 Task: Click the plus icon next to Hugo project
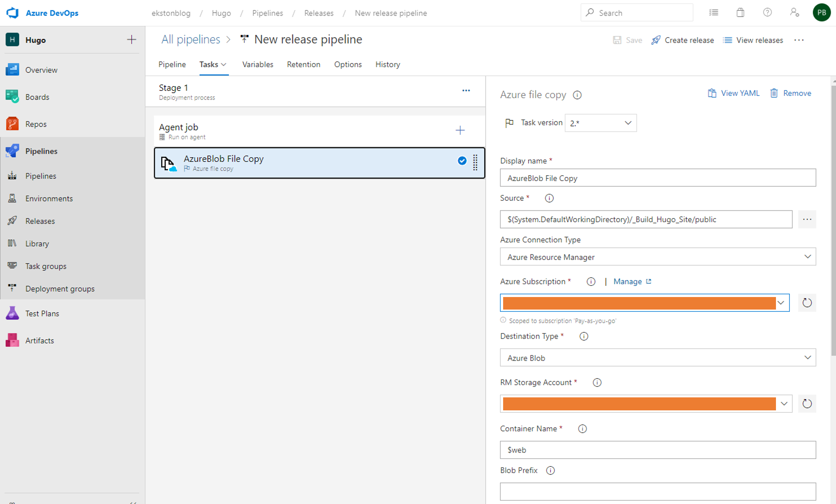131,40
